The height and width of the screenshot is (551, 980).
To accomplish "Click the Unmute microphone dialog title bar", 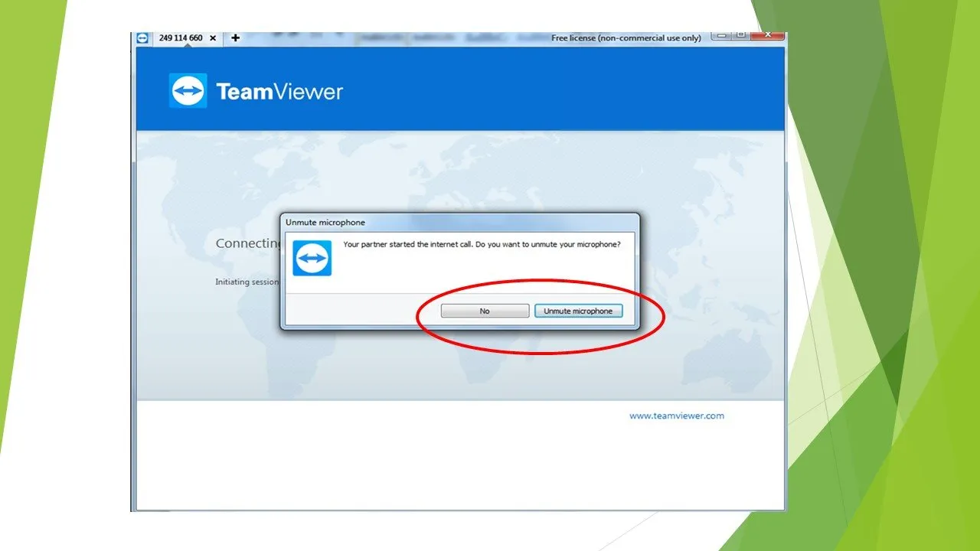I will tap(459, 222).
